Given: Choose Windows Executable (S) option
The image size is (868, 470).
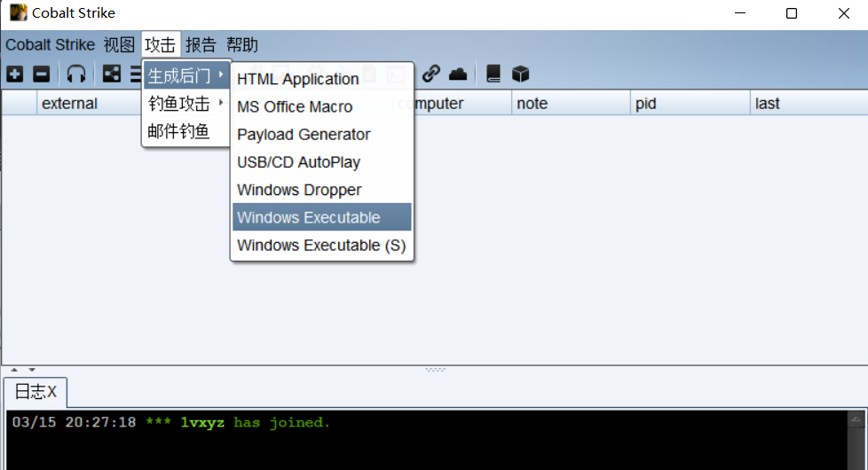Looking at the screenshot, I should point(321,246).
